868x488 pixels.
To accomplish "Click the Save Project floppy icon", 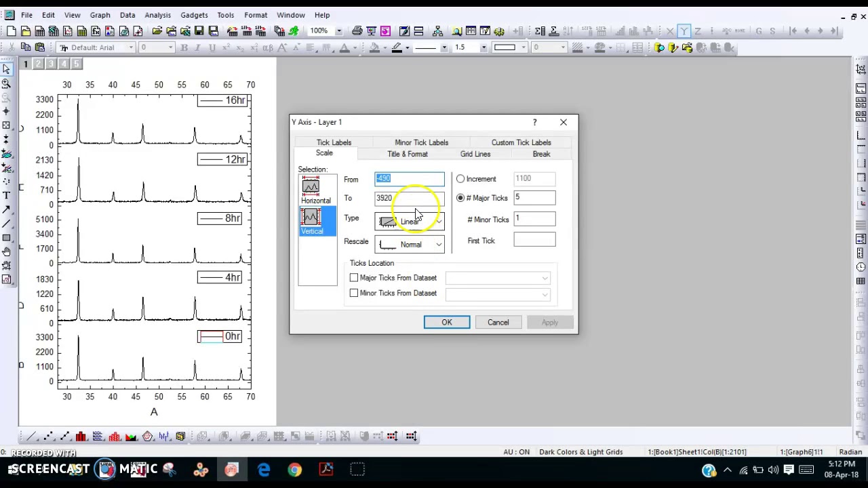I will pos(199,30).
